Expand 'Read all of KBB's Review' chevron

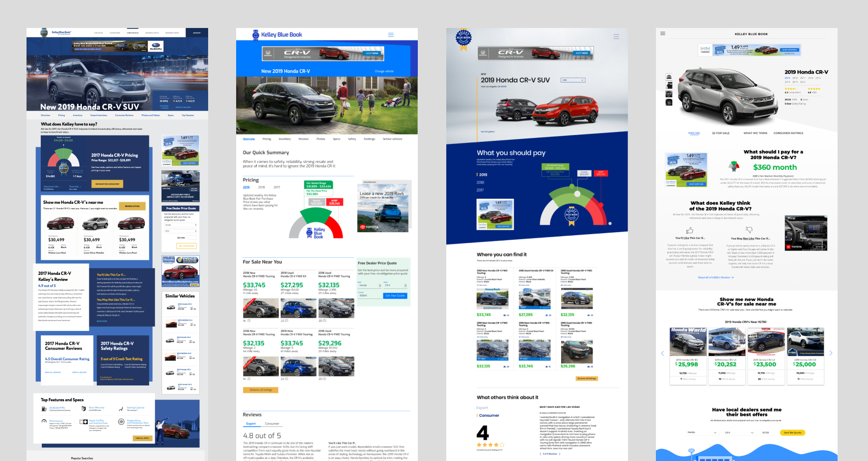[733, 277]
